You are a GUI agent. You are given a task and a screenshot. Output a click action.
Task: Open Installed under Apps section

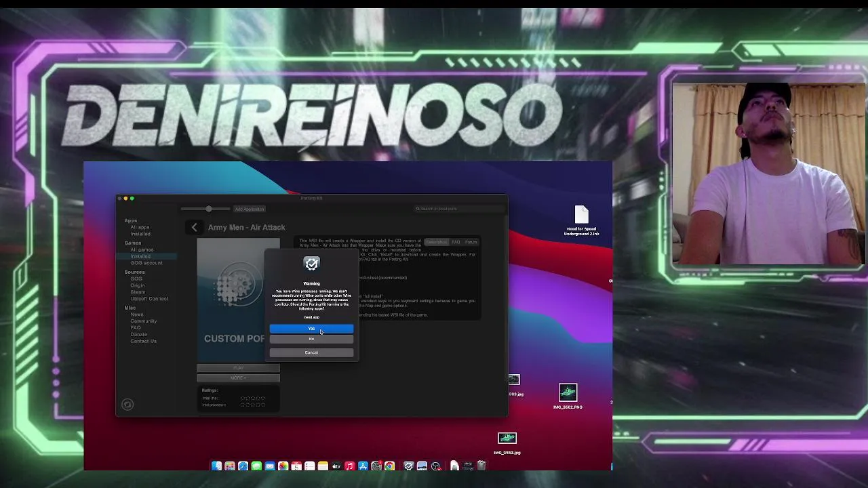[140, 234]
